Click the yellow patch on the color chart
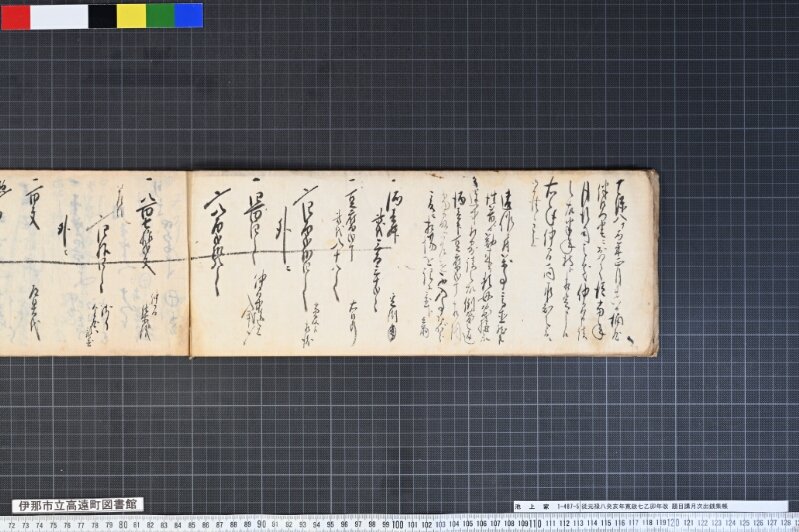The width and height of the screenshot is (799, 532). (x=132, y=16)
